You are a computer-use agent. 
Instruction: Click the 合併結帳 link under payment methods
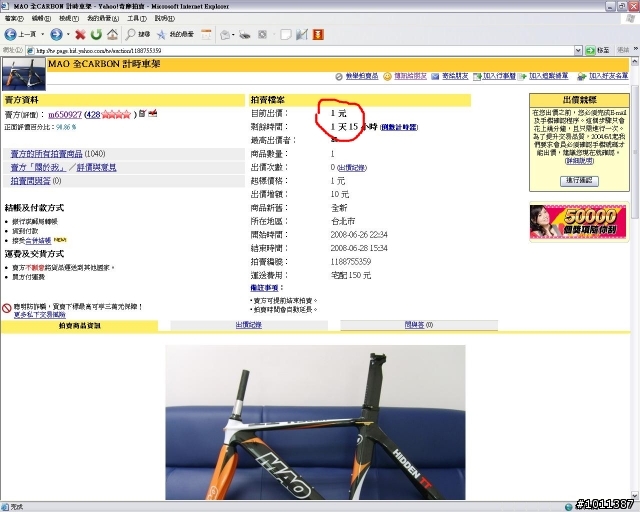38,241
